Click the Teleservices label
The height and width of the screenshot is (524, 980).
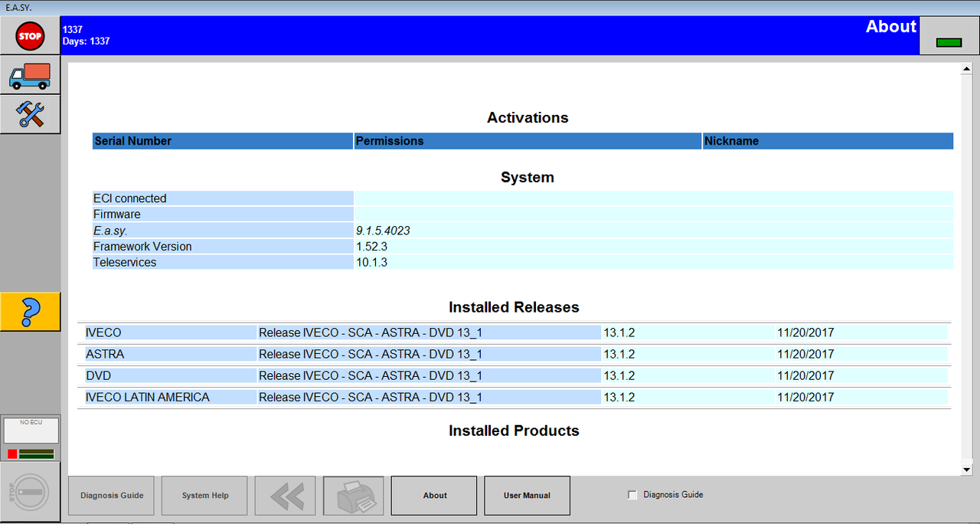pyautogui.click(x=125, y=263)
